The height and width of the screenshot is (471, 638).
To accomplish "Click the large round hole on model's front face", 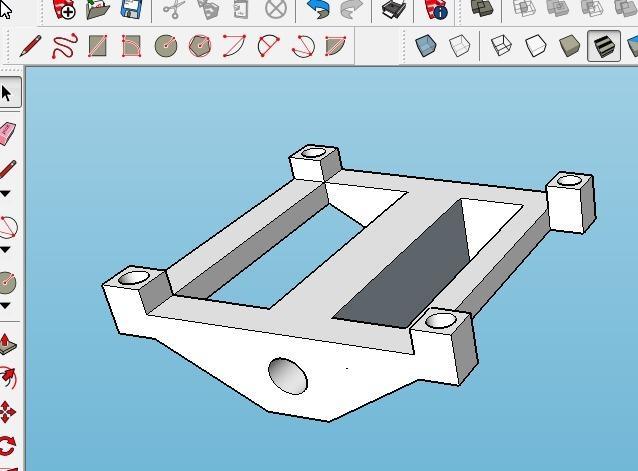I will [x=288, y=376].
